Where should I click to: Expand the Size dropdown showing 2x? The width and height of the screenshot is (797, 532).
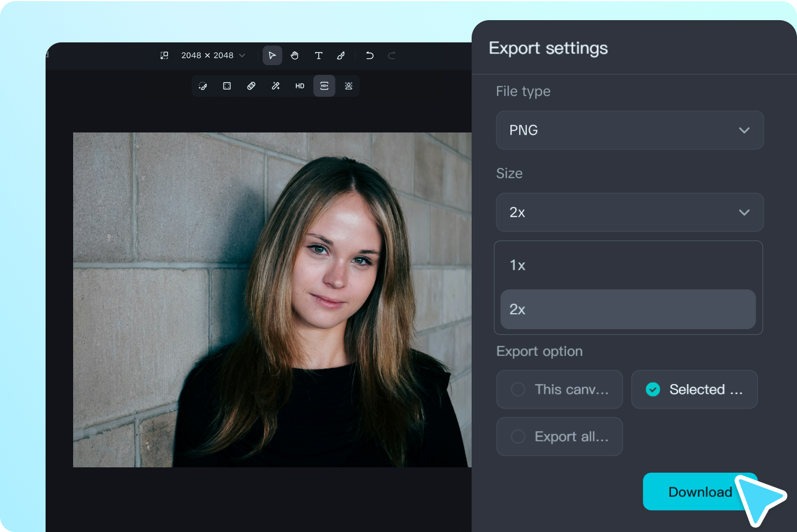pyautogui.click(x=630, y=212)
